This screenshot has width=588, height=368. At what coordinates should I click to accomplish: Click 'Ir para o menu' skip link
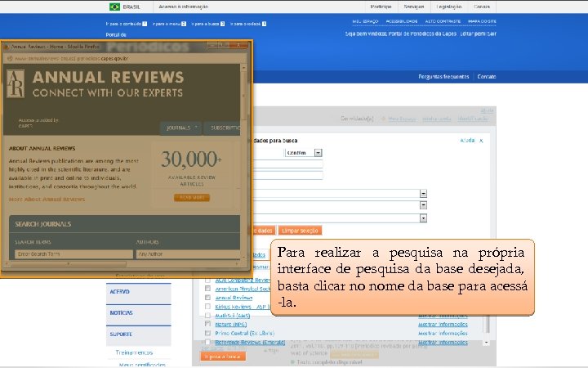point(169,24)
